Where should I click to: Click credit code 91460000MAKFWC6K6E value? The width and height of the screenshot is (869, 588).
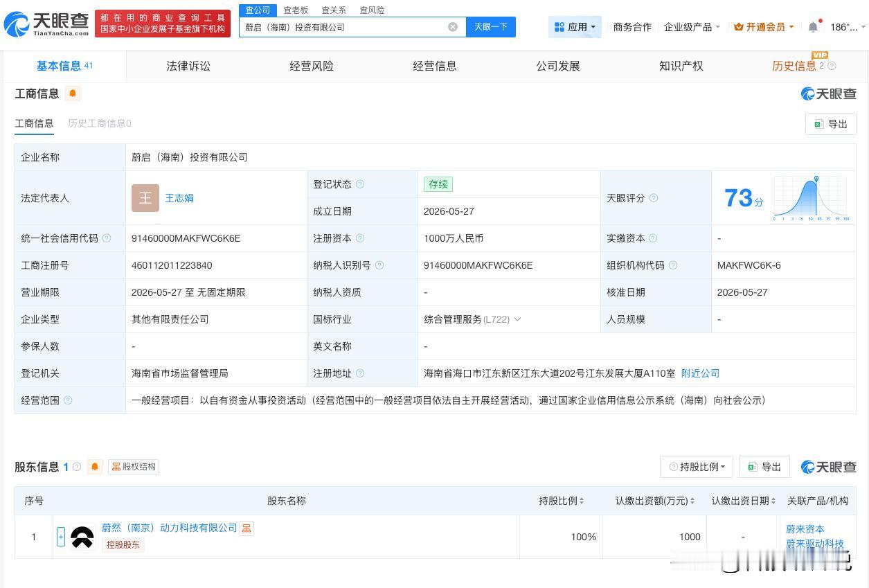click(186, 238)
